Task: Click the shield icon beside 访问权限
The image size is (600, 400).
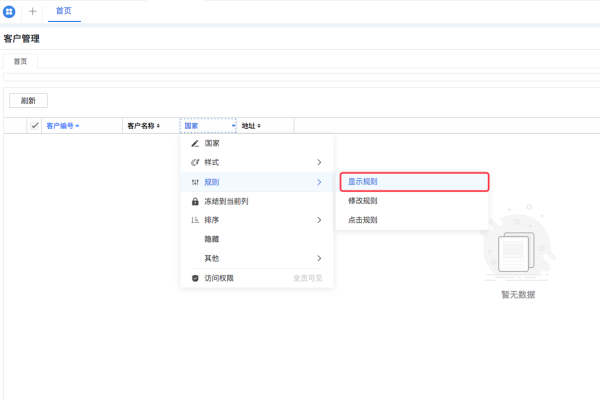Action: (x=195, y=278)
